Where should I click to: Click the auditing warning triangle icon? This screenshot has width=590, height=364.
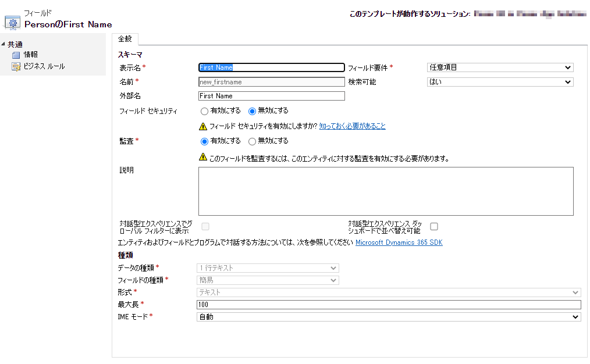coord(203,157)
